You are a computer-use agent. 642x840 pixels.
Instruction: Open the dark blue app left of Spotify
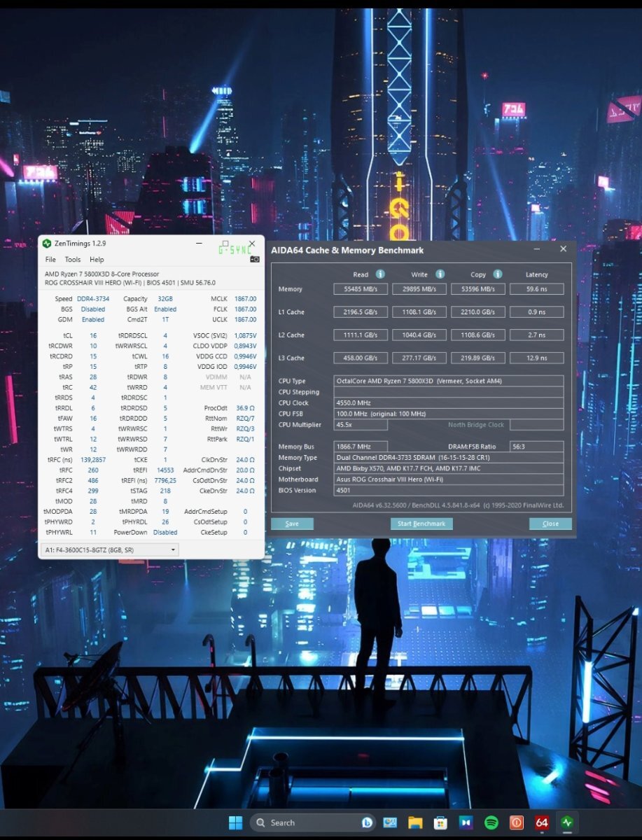pos(466,822)
